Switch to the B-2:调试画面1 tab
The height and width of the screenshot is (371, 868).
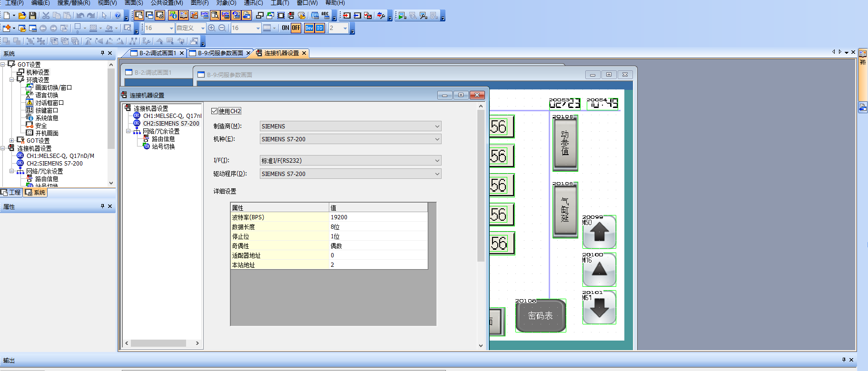(x=158, y=53)
